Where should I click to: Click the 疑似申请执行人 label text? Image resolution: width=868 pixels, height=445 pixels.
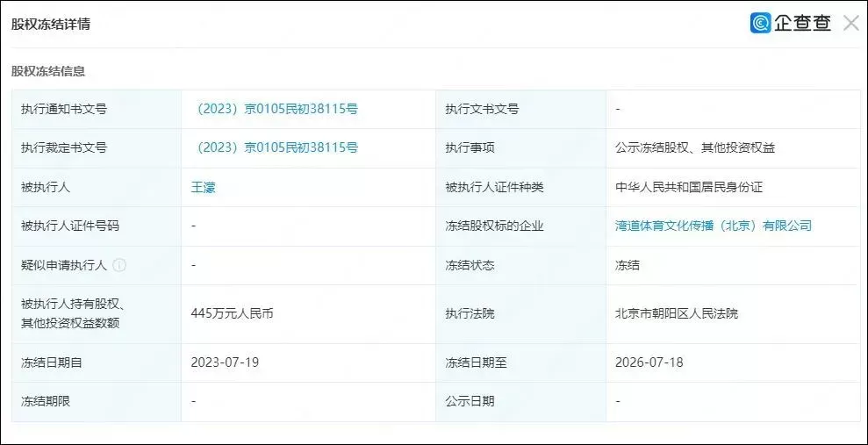pos(64,265)
